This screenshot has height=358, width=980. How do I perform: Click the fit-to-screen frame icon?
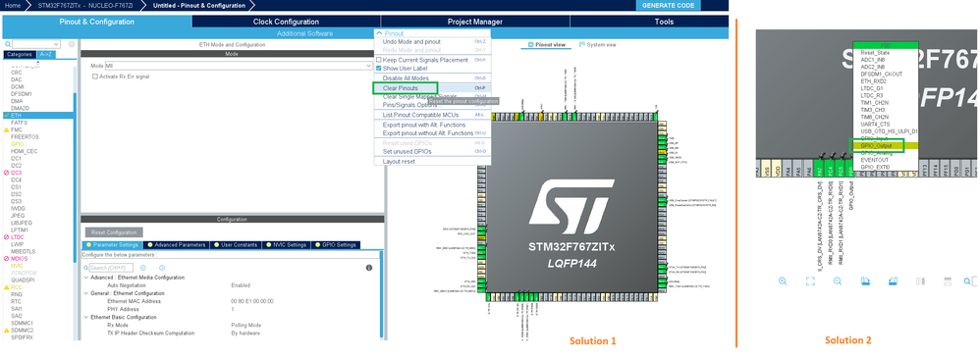[x=810, y=281]
